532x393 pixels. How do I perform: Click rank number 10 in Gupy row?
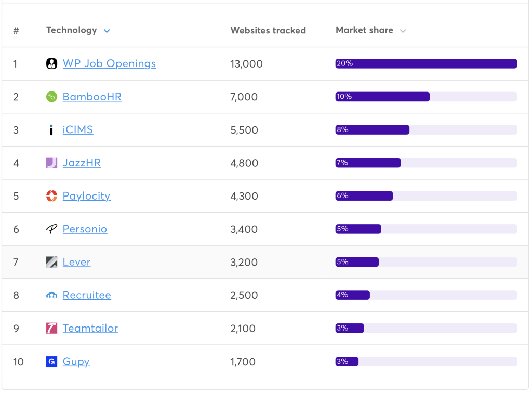18,362
